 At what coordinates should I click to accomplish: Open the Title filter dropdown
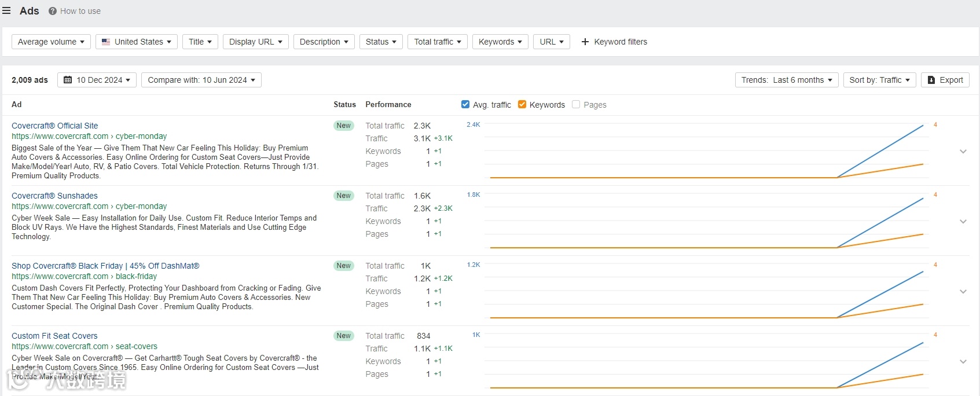(200, 42)
